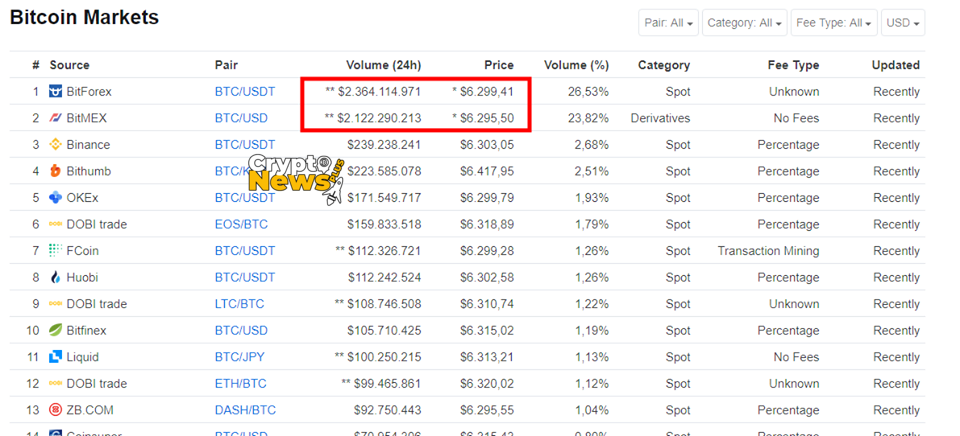Image resolution: width=960 pixels, height=436 pixels.
Task: Open the EOS/BTC pair link
Action: (241, 224)
